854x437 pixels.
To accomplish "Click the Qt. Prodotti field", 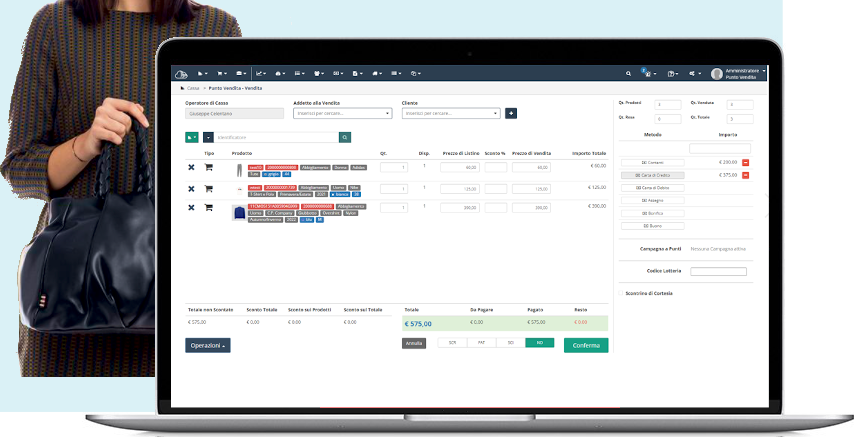I will (x=667, y=105).
